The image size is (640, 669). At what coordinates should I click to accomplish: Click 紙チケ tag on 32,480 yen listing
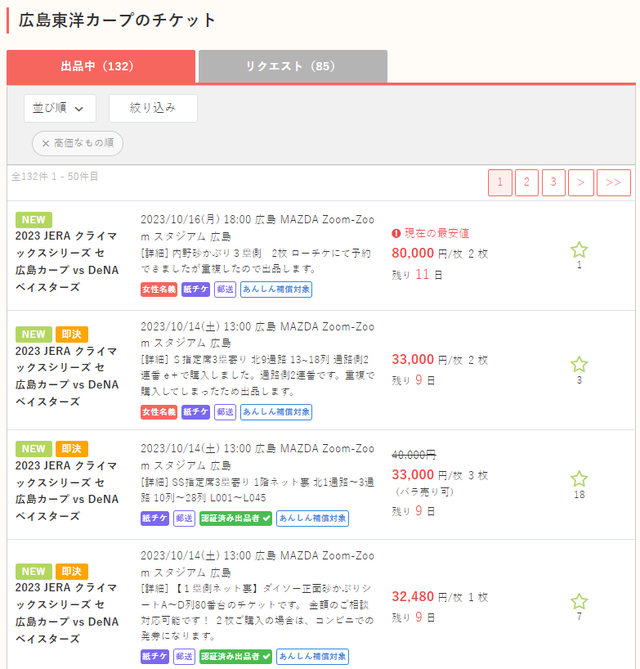(155, 657)
